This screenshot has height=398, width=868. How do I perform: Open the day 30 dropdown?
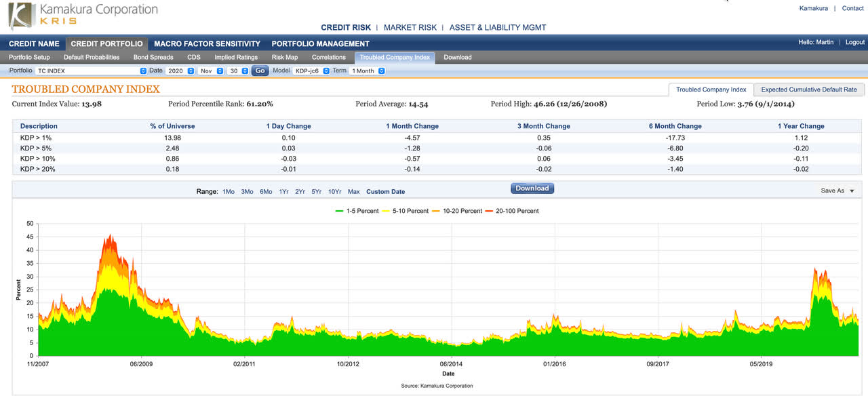coord(237,71)
